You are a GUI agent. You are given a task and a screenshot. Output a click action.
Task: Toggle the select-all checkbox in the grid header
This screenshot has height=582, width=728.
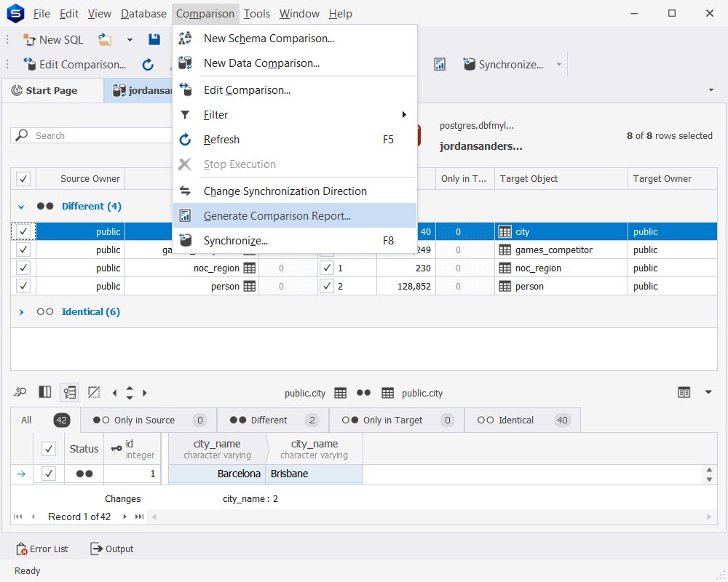coord(23,179)
